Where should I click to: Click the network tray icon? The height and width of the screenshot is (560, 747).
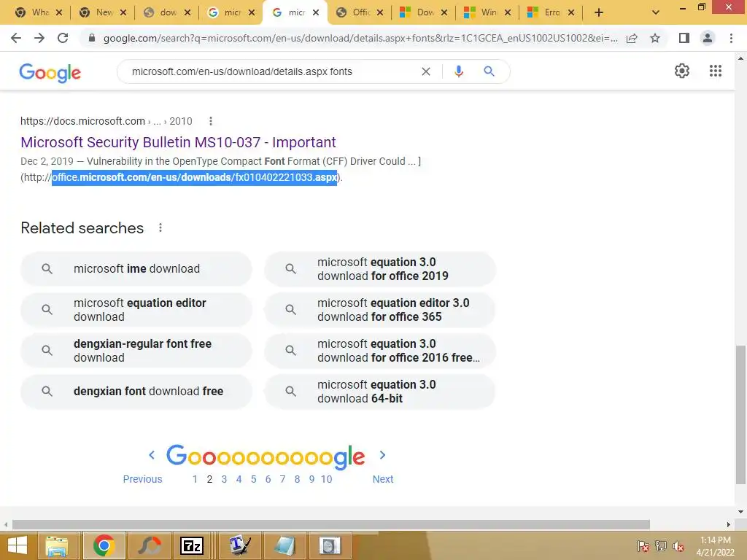click(661, 546)
